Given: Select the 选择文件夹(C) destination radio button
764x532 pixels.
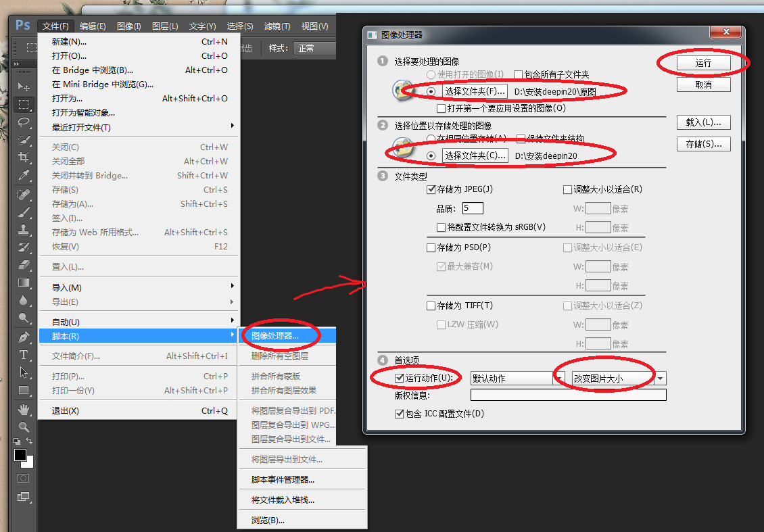Looking at the screenshot, I should click(431, 156).
